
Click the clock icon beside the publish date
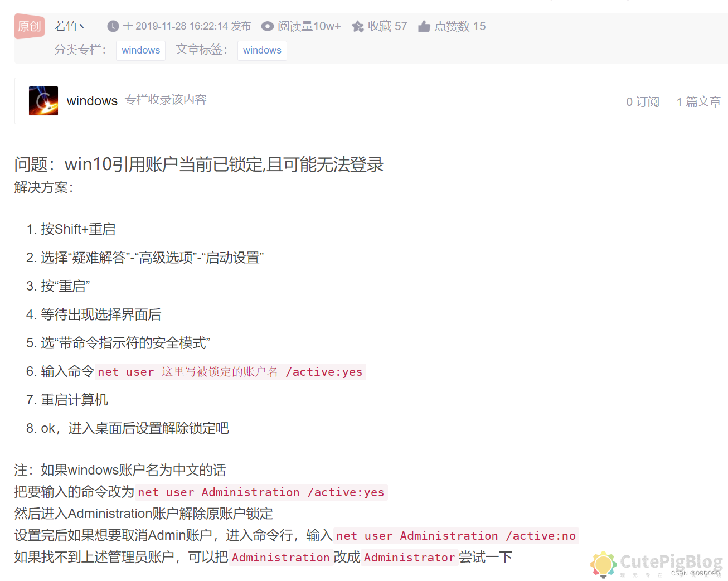[x=112, y=26]
